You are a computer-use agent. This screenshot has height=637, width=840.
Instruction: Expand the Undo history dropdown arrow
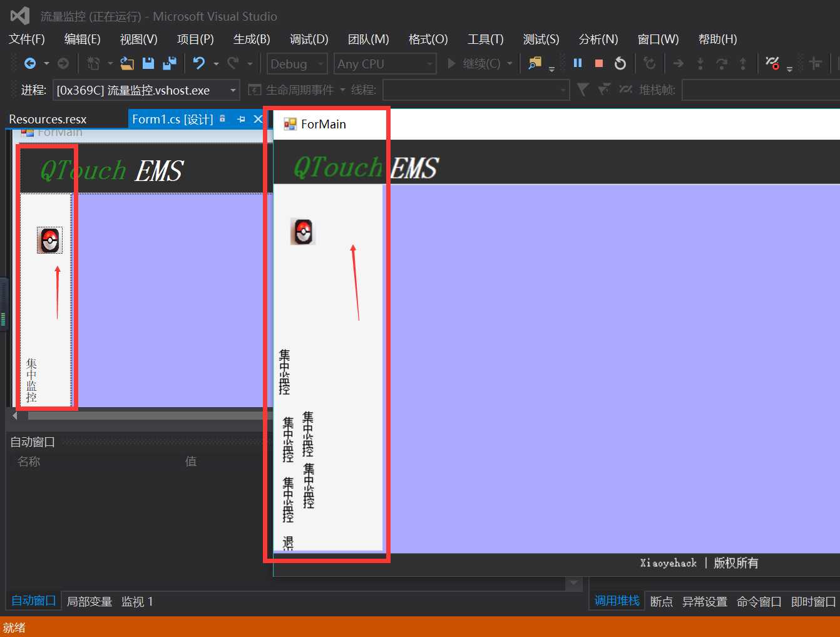tap(216, 63)
